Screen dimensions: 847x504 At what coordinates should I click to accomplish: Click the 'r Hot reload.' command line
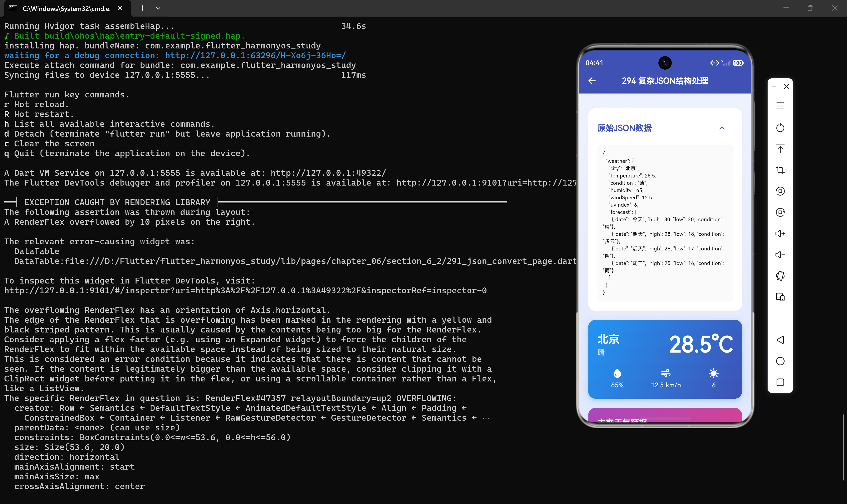pyautogui.click(x=36, y=104)
